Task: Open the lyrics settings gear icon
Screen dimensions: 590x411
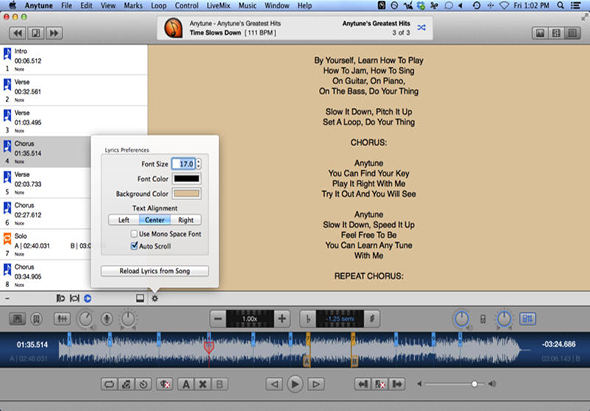Action: (x=155, y=298)
